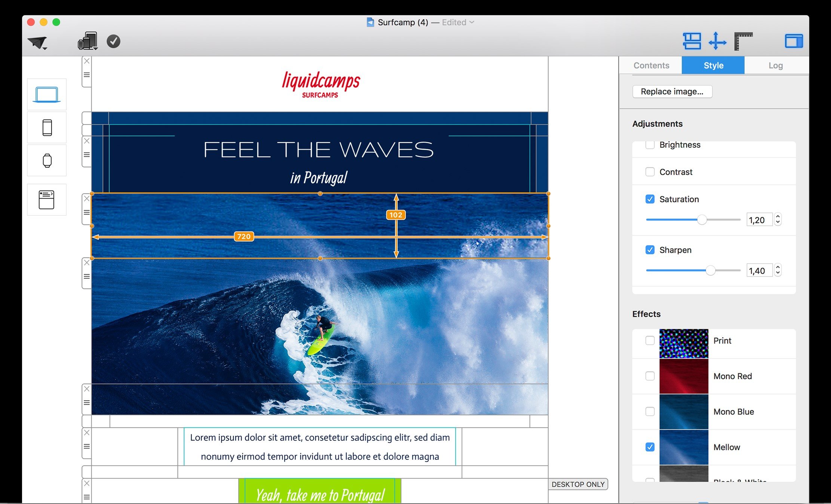Disable the Sharpen adjustment
Screen dimensions: 831x504
[650, 250]
